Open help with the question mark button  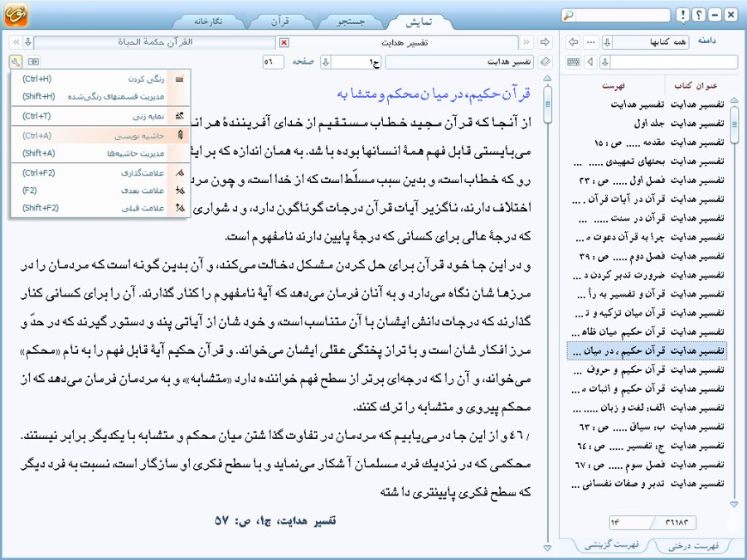(x=699, y=15)
